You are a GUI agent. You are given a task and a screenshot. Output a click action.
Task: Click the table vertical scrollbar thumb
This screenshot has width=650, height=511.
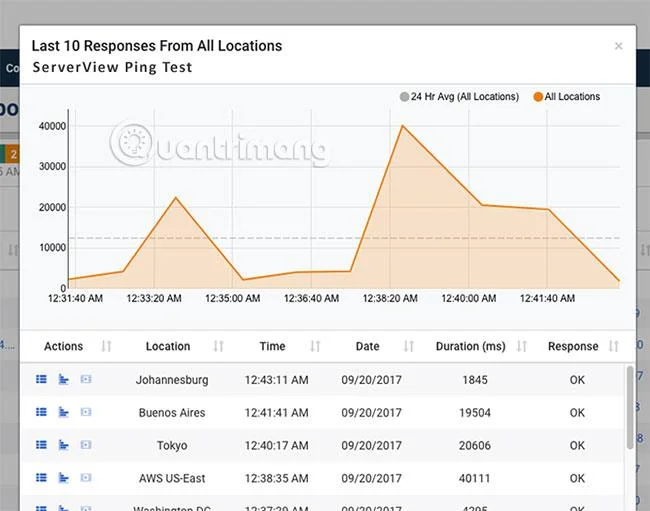point(630,407)
